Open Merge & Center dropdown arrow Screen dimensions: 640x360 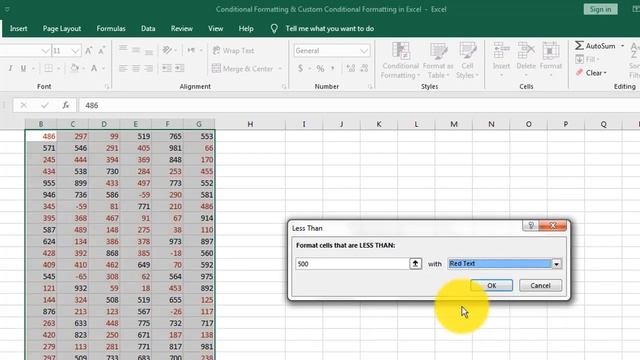pyautogui.click(x=280, y=69)
